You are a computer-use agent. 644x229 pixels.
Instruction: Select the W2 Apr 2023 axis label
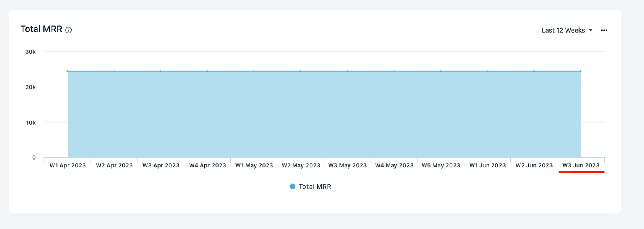point(114,165)
